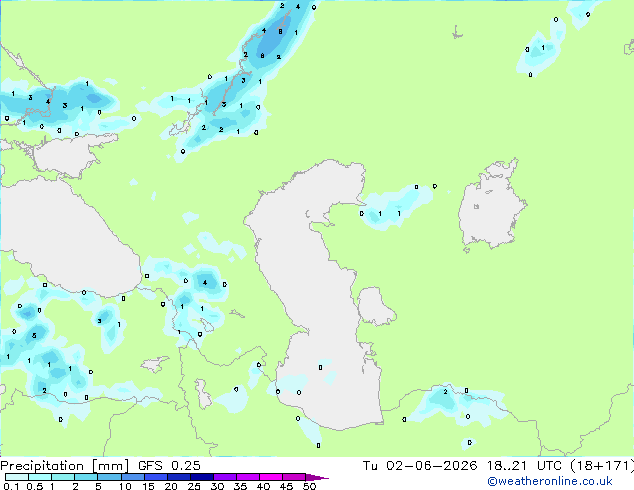This screenshot has width=634, height=490.
Task: Click the "15" legend scale label
Action: click(x=148, y=486)
